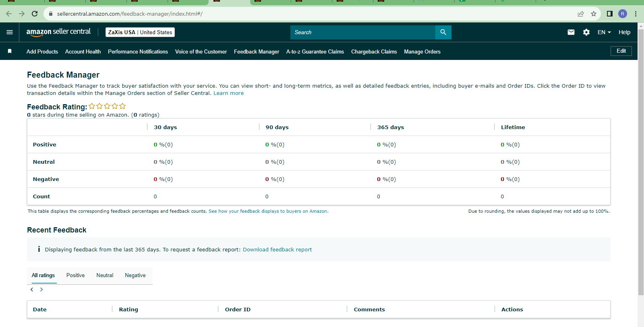Click the Actions column header
The image size is (644, 327).
tap(512, 309)
